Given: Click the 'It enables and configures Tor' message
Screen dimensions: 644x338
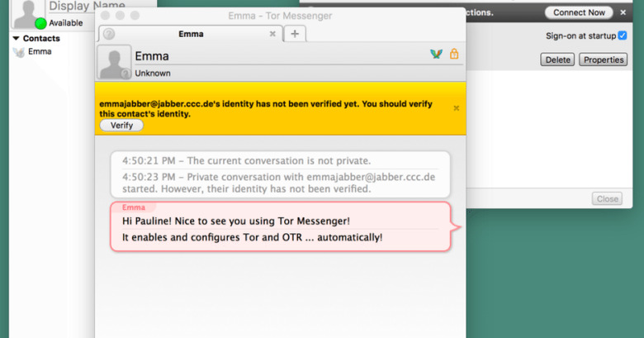Looking at the screenshot, I should [252, 238].
